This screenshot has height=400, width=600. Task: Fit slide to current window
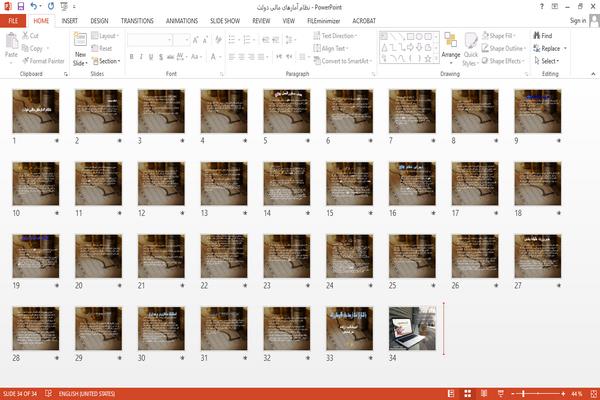593,393
